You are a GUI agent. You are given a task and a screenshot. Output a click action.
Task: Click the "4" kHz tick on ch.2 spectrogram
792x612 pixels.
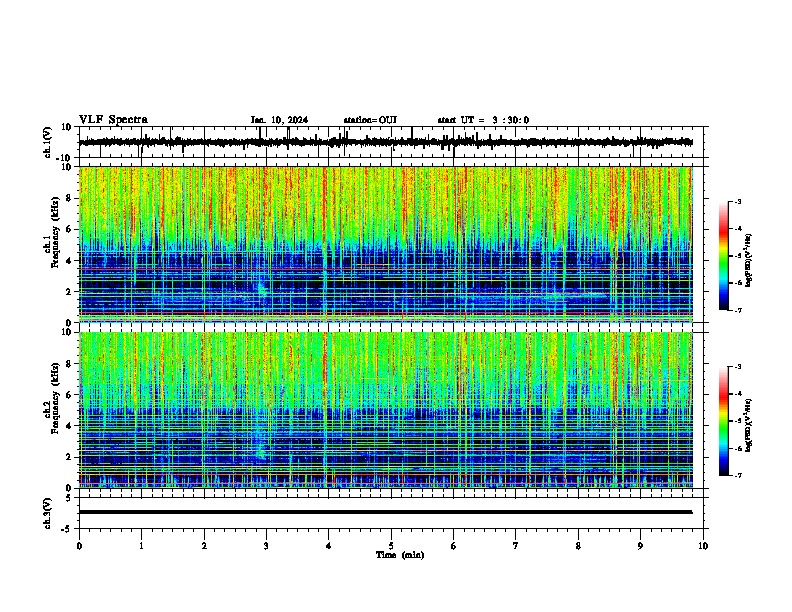[69, 426]
